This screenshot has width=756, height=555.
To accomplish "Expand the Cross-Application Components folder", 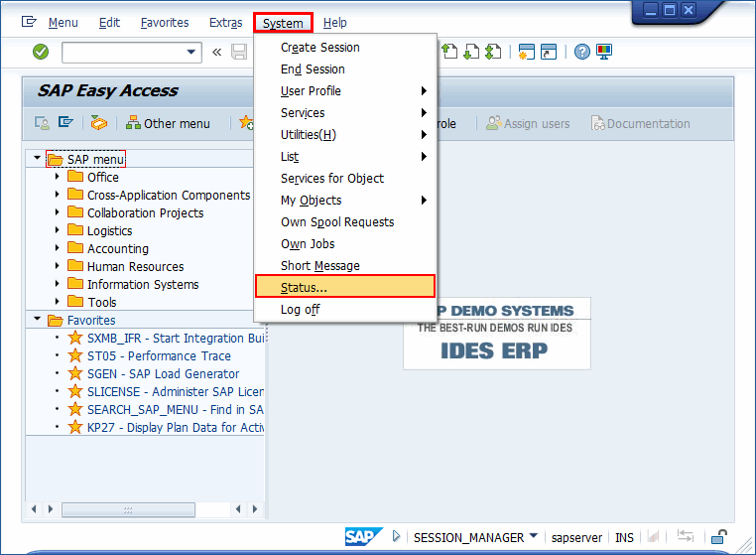I will [x=57, y=194].
